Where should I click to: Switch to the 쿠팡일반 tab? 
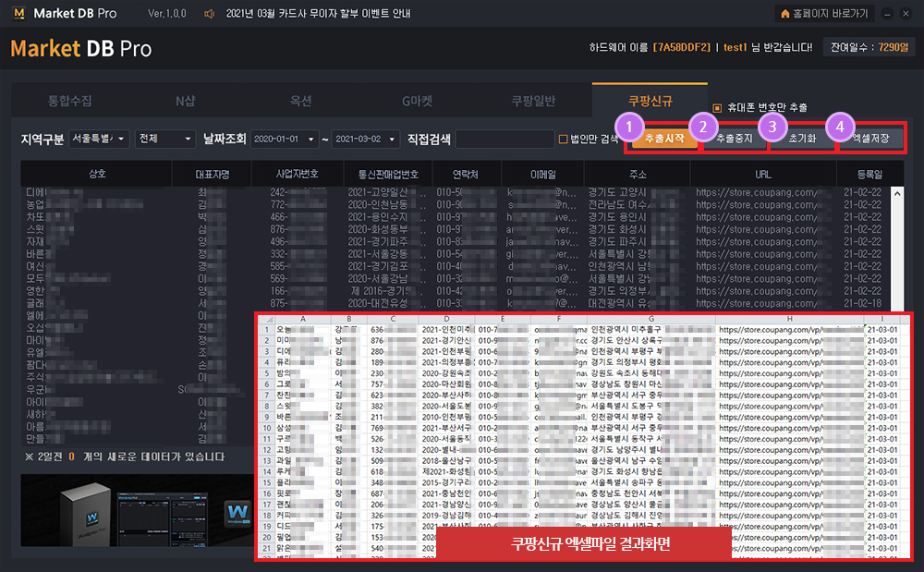(533, 101)
